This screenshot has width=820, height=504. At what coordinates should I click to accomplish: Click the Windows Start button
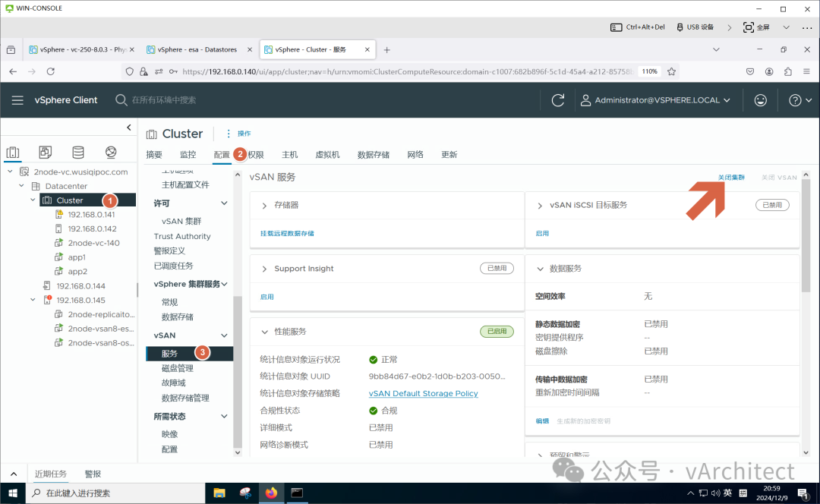(13, 493)
